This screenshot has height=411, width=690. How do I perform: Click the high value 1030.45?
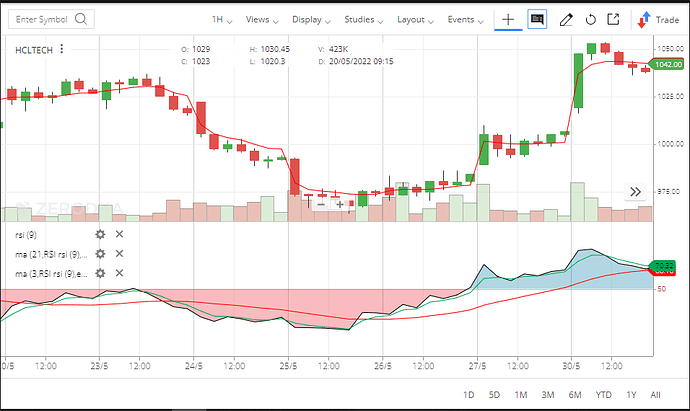point(275,49)
